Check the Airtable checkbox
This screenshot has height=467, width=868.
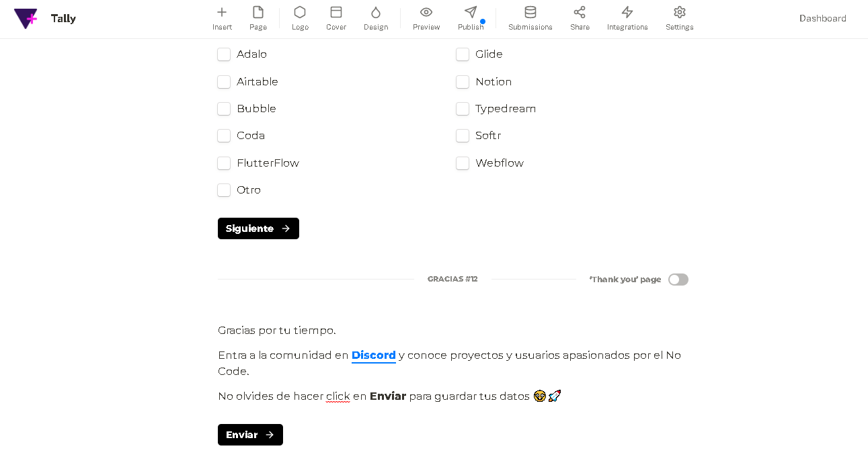[224, 81]
